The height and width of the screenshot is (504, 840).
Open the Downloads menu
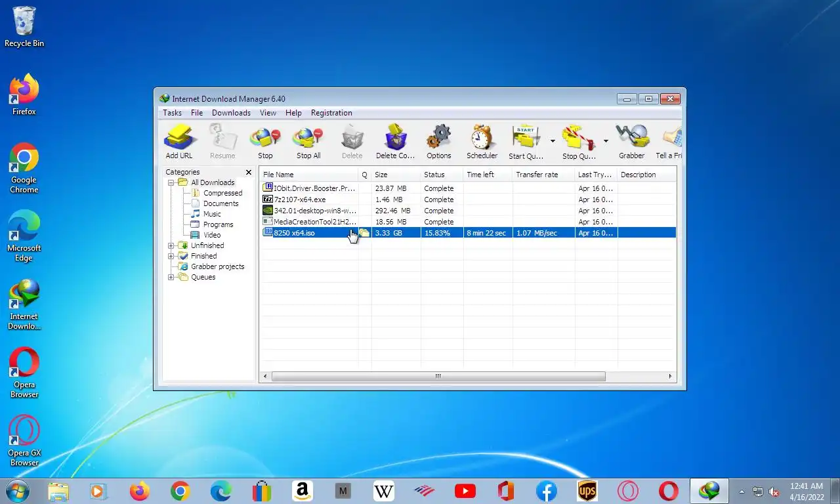pos(231,113)
